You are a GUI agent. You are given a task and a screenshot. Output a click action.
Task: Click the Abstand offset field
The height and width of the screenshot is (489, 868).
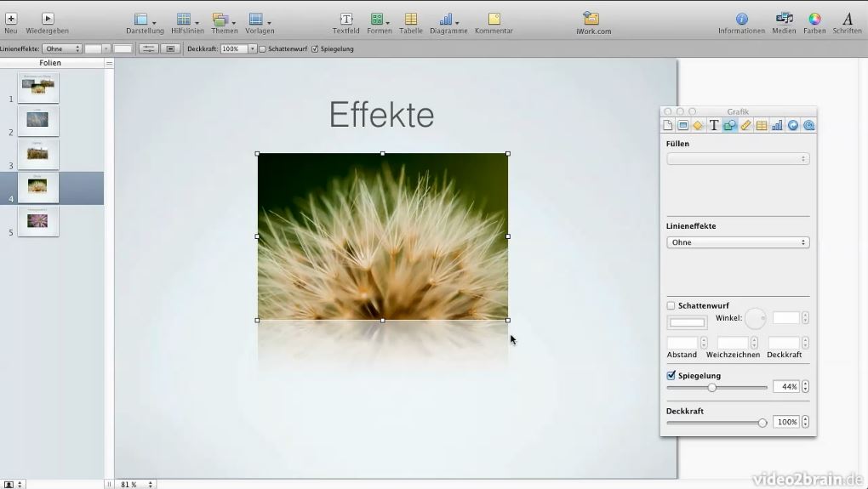click(682, 343)
